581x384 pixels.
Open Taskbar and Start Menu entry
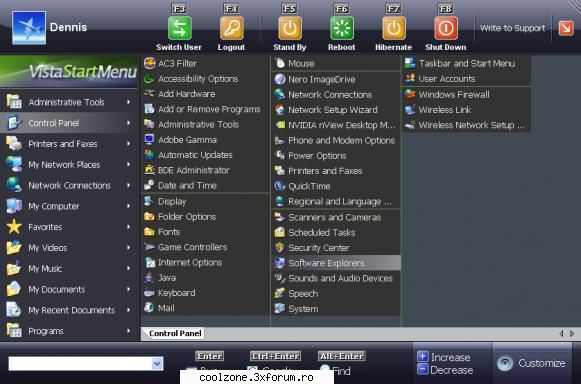pyautogui.click(x=467, y=63)
